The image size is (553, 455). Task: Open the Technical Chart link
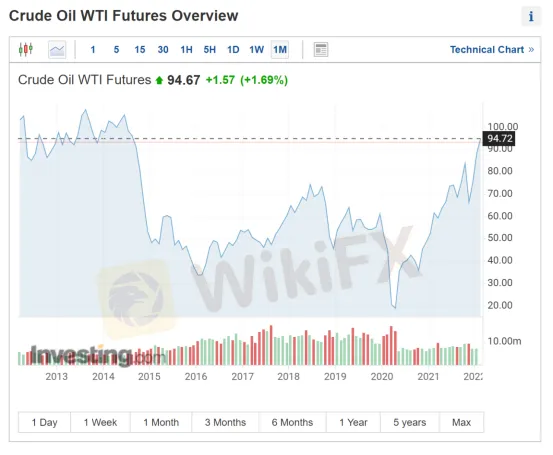pos(492,49)
